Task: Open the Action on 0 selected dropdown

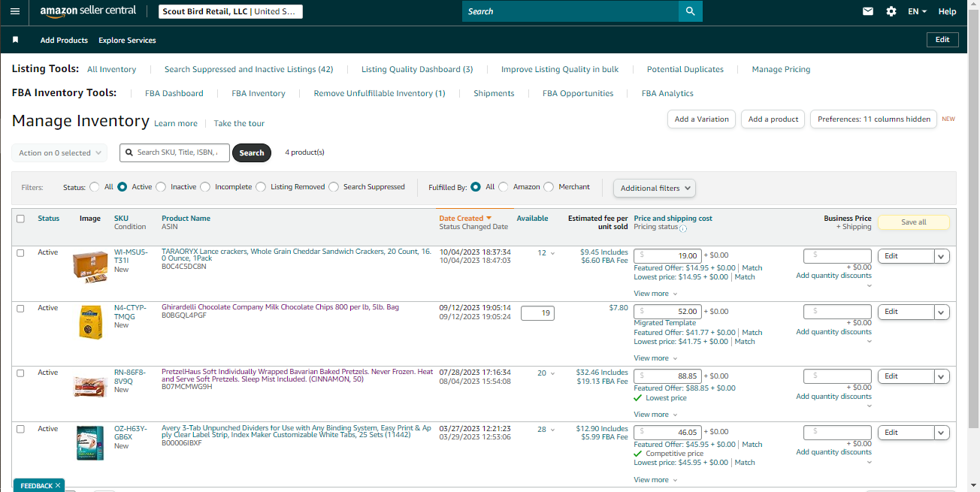Action: [59, 152]
